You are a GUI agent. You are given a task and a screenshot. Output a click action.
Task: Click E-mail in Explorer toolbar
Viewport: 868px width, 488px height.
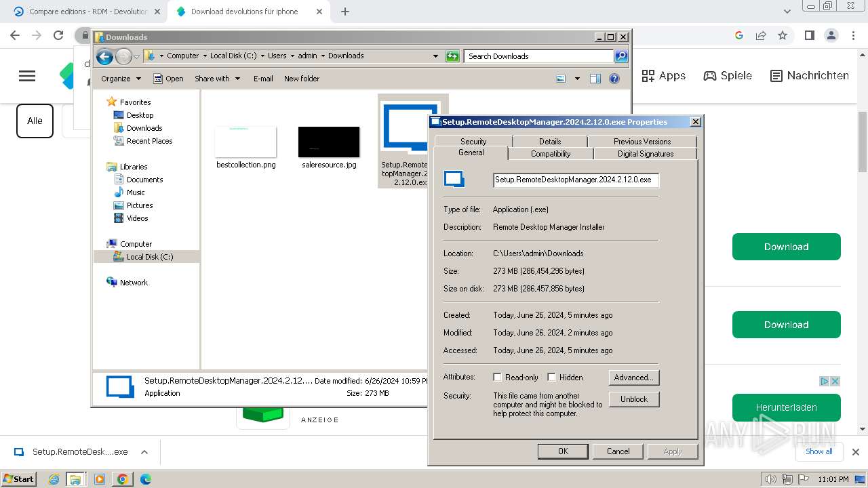[263, 79]
